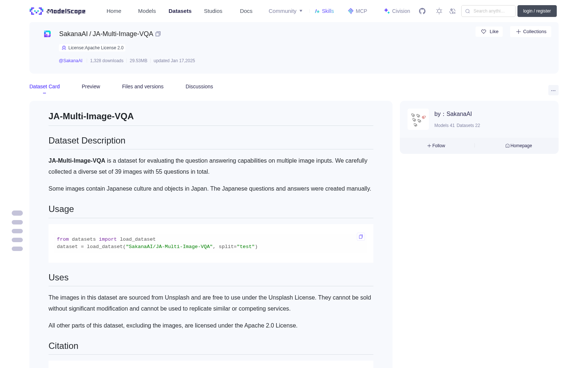Copy the usage code snippet
Image resolution: width=588 pixels, height=368 pixels.
(361, 237)
